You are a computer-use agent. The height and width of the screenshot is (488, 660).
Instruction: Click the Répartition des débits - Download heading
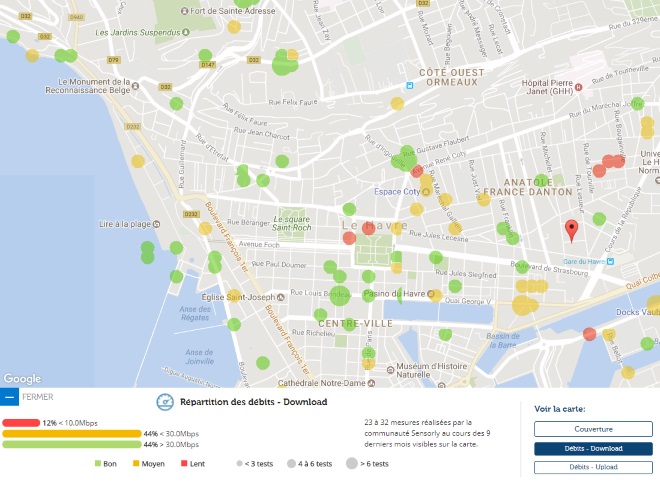click(x=253, y=402)
